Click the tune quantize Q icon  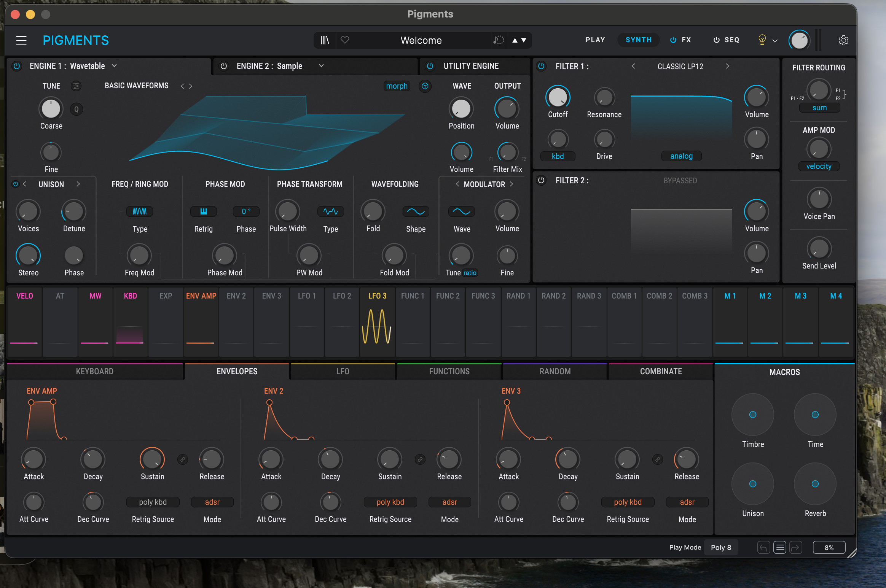tap(76, 109)
